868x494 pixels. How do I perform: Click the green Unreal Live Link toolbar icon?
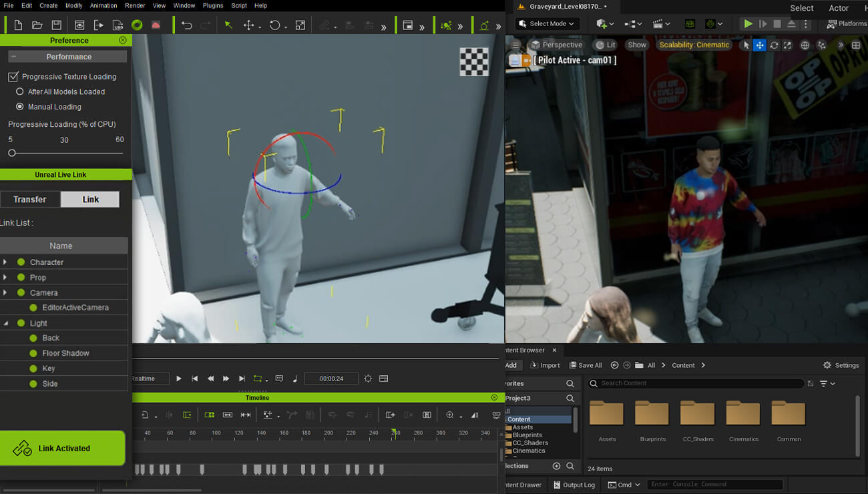click(137, 25)
